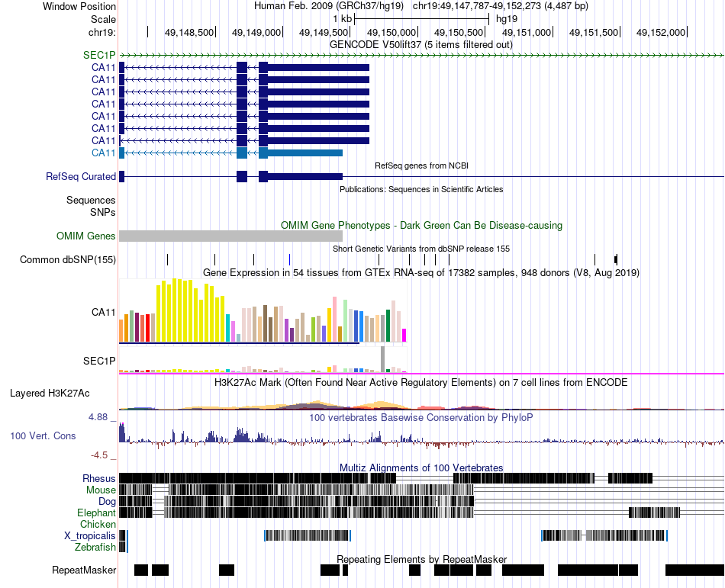Click the Zebrafish alignment label
725x588 pixels.
coord(95,547)
